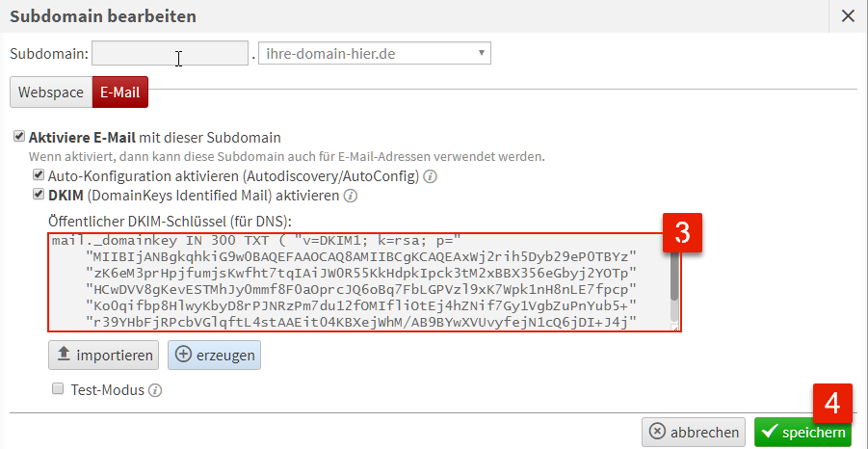
Task: Switch to the Webspace tab
Action: pyautogui.click(x=51, y=92)
